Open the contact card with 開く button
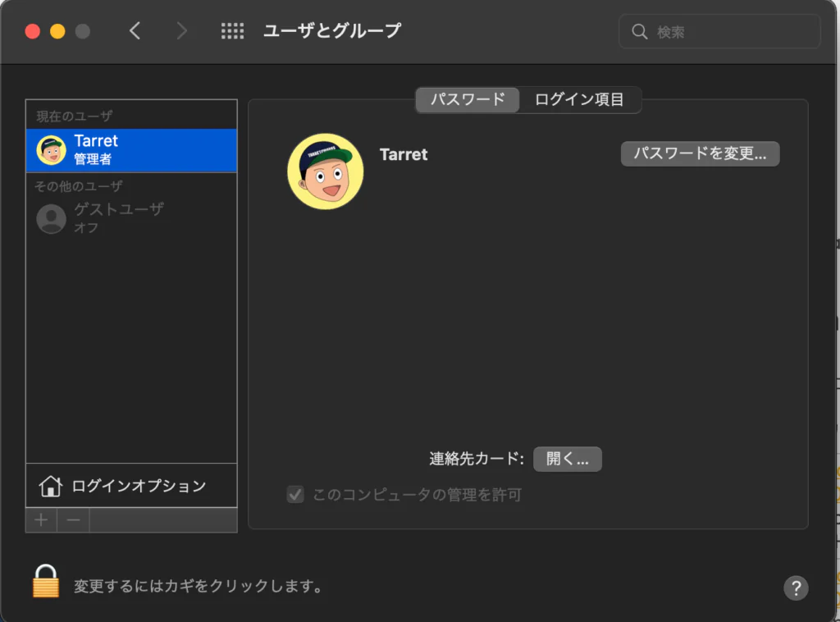The height and width of the screenshot is (622, 840). [567, 460]
